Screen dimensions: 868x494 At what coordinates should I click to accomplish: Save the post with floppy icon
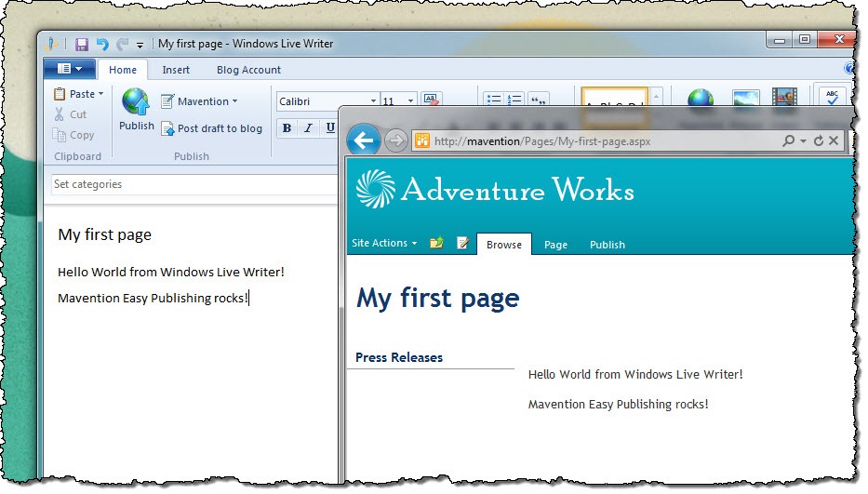tap(82, 44)
